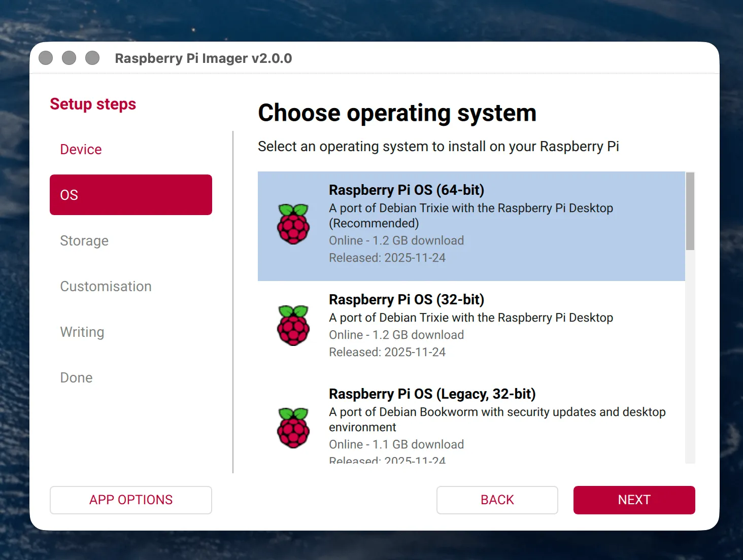Click the raspberry icon for Raspberry Pi OS (64-bit)

[293, 224]
